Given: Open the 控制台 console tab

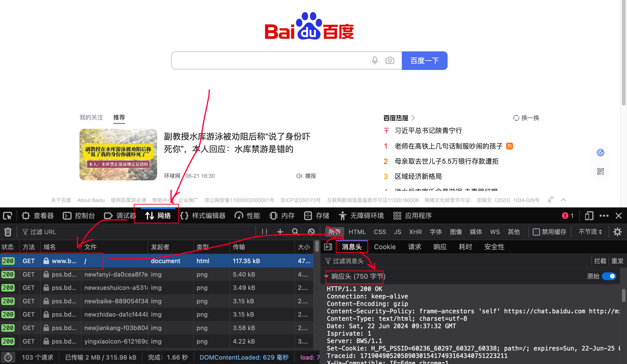Looking at the screenshot, I should 79,215.
